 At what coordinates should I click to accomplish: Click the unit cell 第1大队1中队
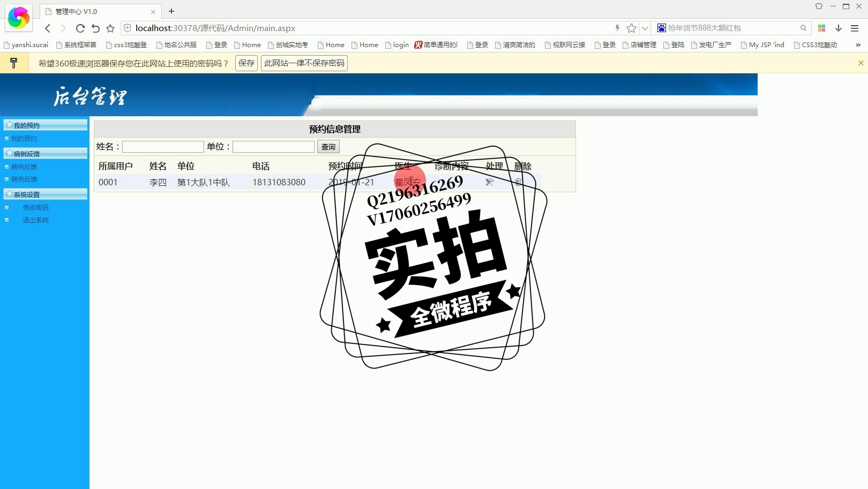(204, 182)
